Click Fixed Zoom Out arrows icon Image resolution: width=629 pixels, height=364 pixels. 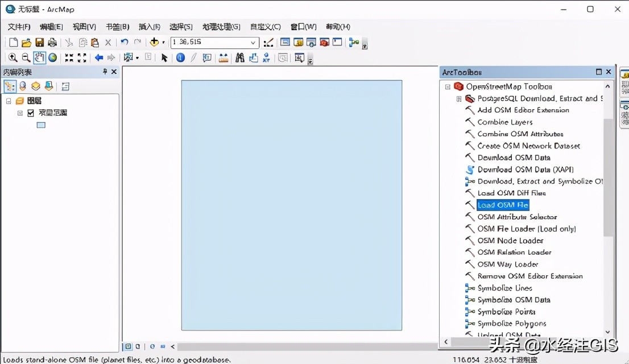coord(82,58)
